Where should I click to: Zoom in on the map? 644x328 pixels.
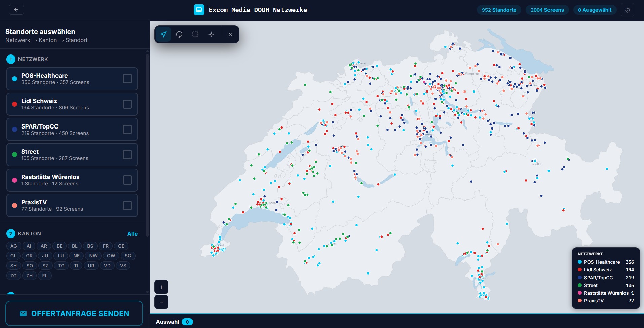click(161, 287)
